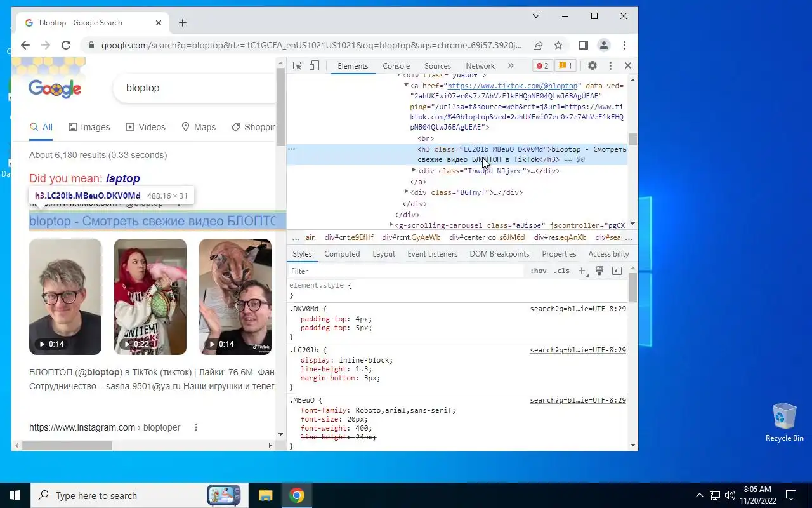Select breadcrumb div#res.eqAnXb

click(560, 237)
